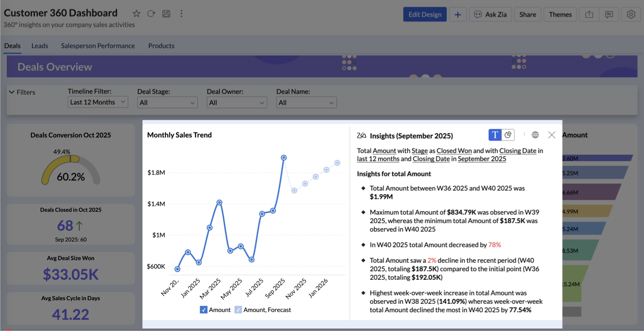Switch to the Leads tab
This screenshot has width=644, height=331.
pos(40,46)
